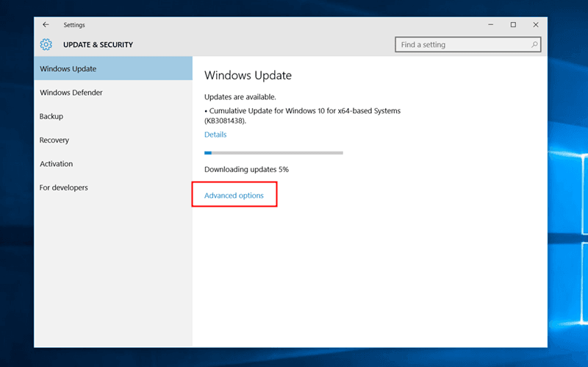Click the Windows Update heading
Image resolution: width=588 pixels, height=367 pixels.
click(248, 76)
